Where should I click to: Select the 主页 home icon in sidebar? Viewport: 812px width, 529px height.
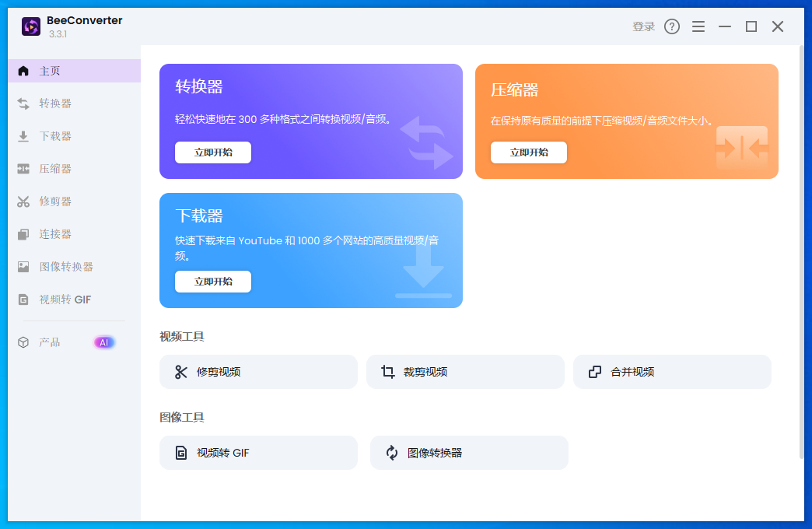tap(23, 71)
